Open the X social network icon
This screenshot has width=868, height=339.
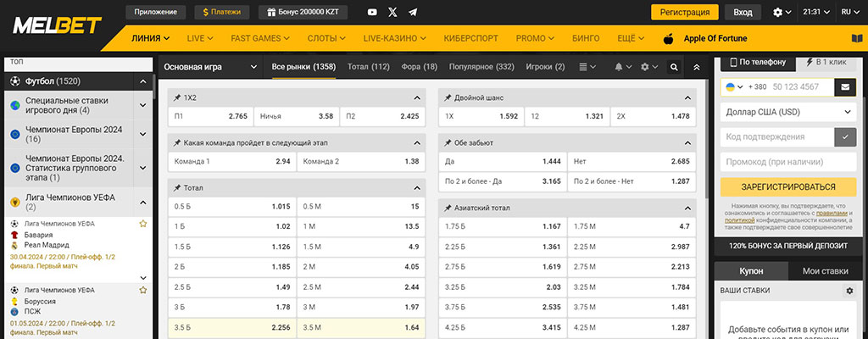(392, 12)
